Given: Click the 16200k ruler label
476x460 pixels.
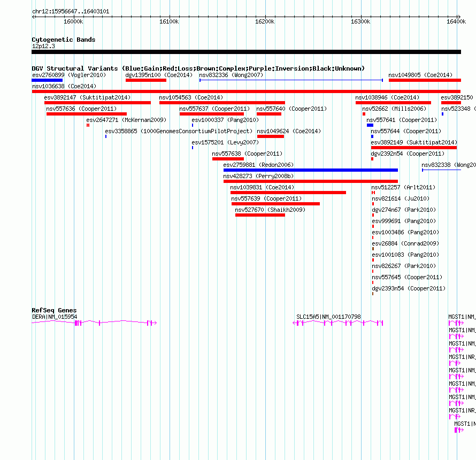Looking at the screenshot, I should 265,21.
